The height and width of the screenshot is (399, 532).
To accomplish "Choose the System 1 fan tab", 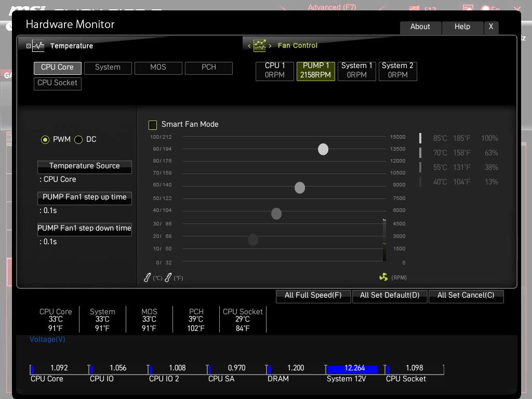I will click(x=357, y=71).
